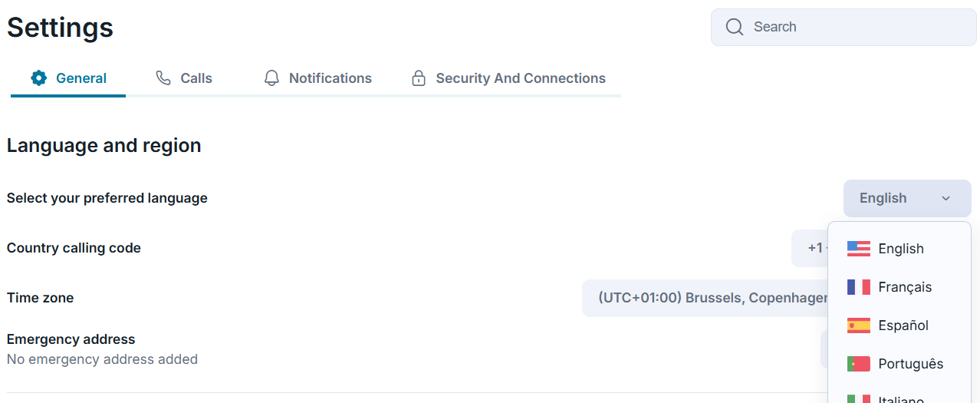The image size is (980, 403).
Task: Click the Spanish flag icon
Action: click(859, 325)
